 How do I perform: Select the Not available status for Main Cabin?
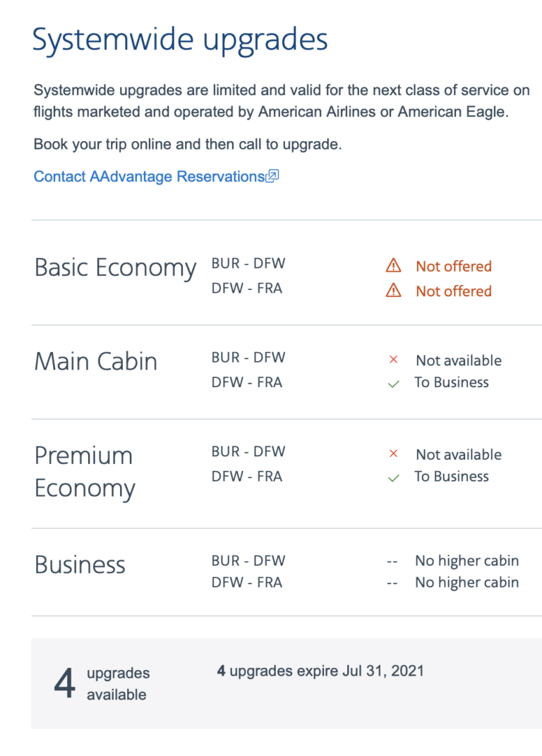(459, 360)
